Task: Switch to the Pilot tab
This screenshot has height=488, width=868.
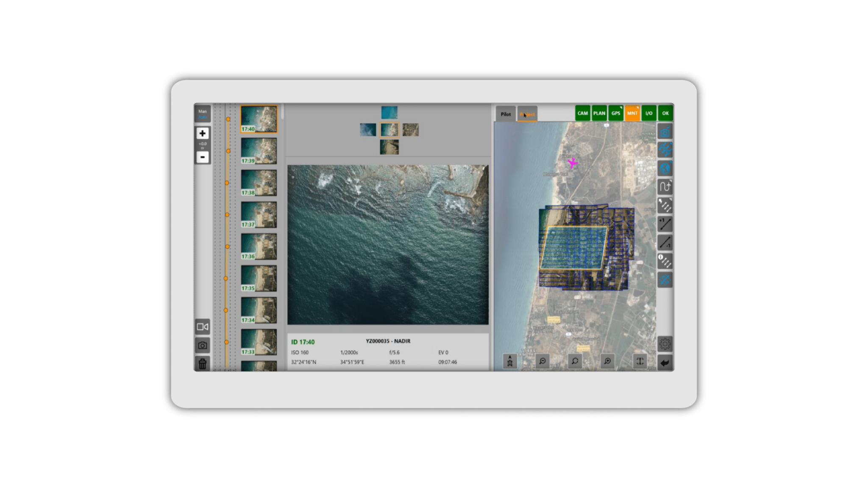Action: [505, 114]
